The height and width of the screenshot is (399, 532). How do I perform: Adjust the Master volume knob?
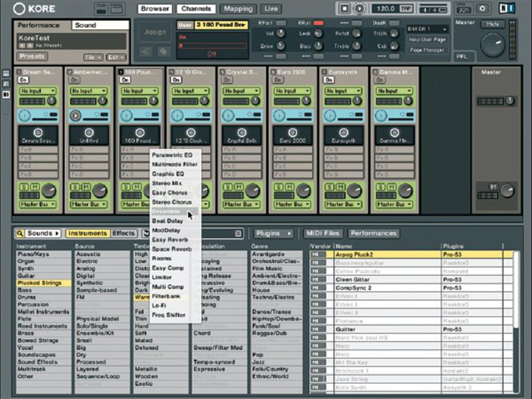(493, 46)
